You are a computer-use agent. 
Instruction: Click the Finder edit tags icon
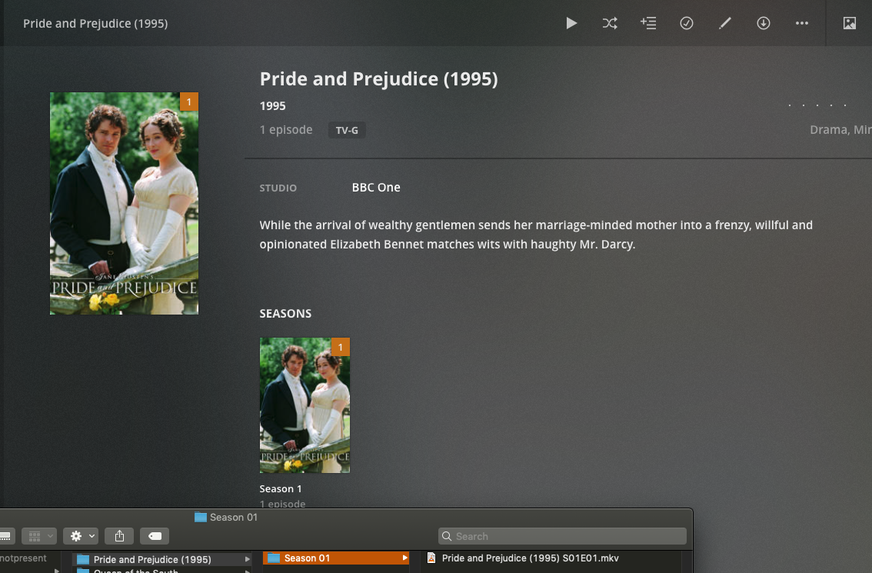click(155, 536)
